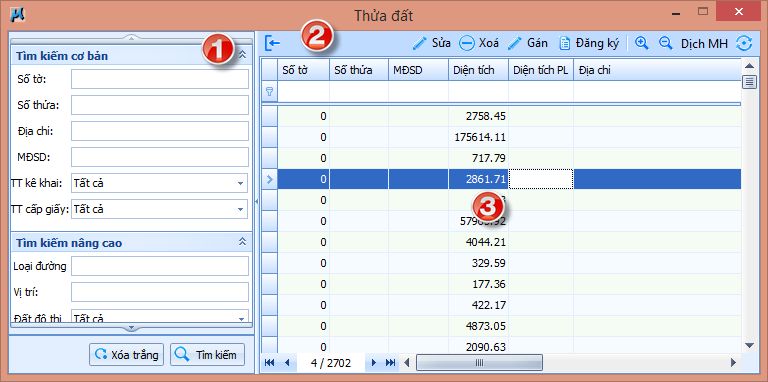The height and width of the screenshot is (382, 768).
Task: Open the TT kê khai dropdown
Action: (240, 183)
